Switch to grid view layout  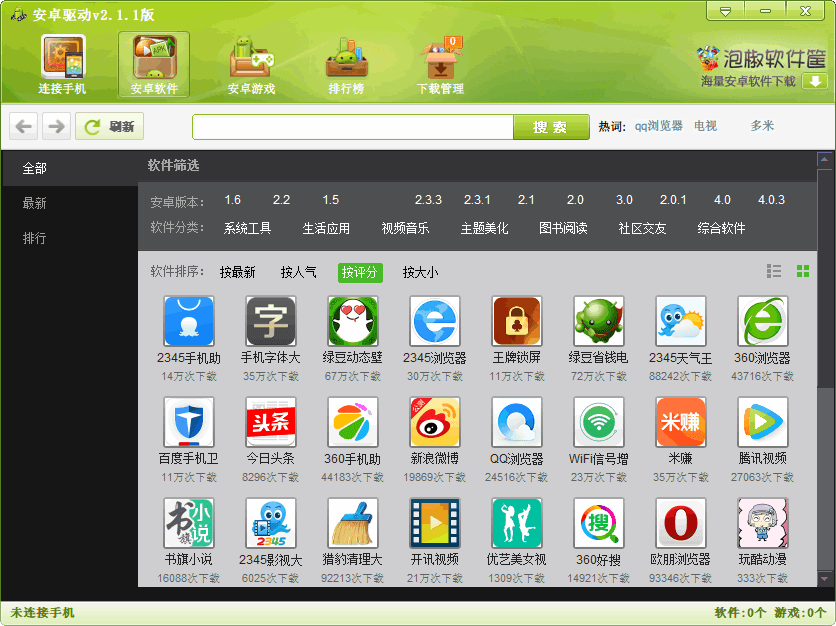[803, 271]
